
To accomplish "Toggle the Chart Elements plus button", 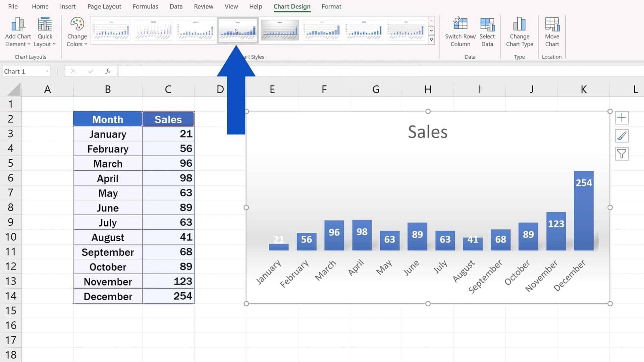I will (622, 118).
